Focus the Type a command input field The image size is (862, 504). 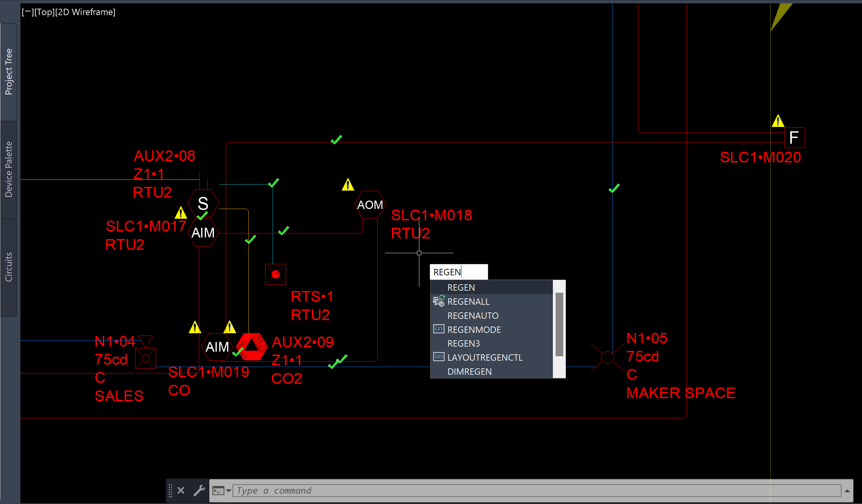537,491
